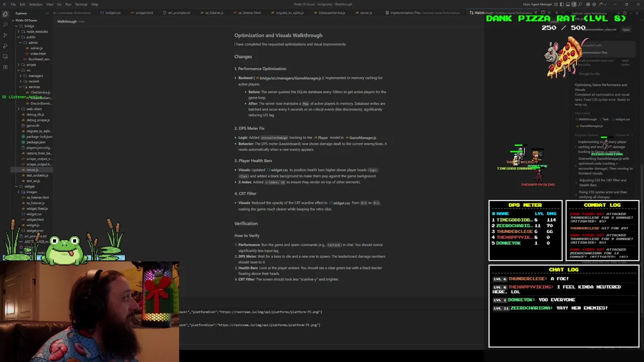Open the Run and Debug view icon
Image resolution: width=644 pixels, height=362 pixels.
click(5, 46)
